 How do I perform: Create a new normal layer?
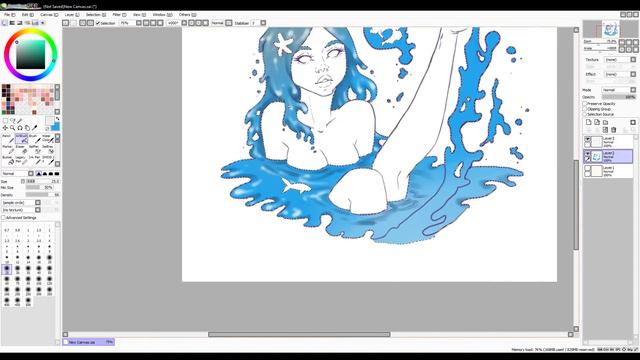[588, 122]
